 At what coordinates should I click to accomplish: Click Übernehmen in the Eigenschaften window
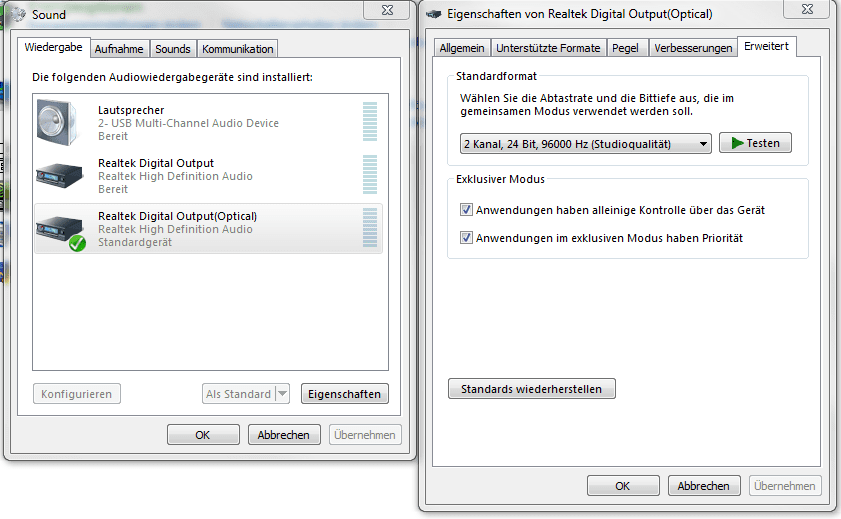click(x=785, y=486)
